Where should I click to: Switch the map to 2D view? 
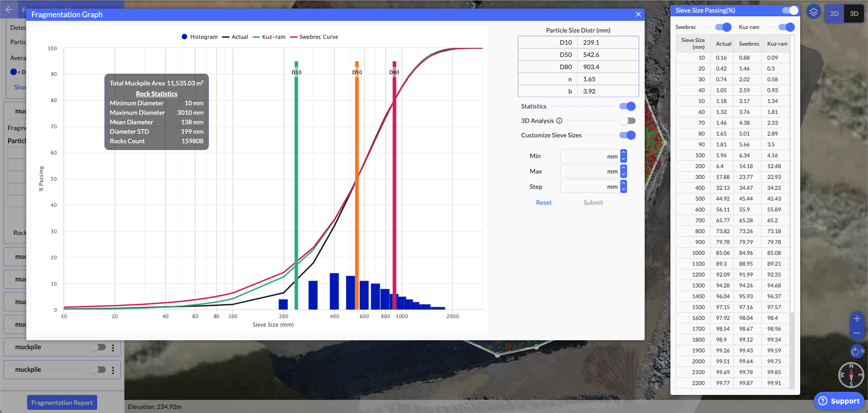(x=834, y=14)
